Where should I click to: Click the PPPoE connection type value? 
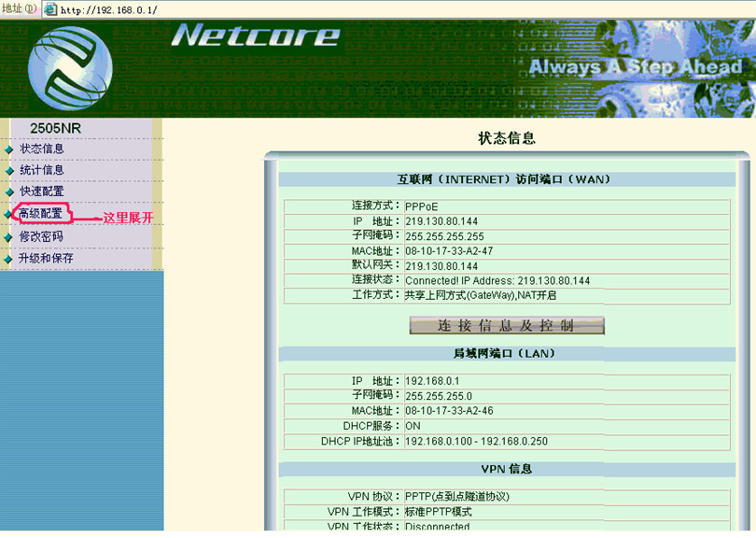point(421,207)
